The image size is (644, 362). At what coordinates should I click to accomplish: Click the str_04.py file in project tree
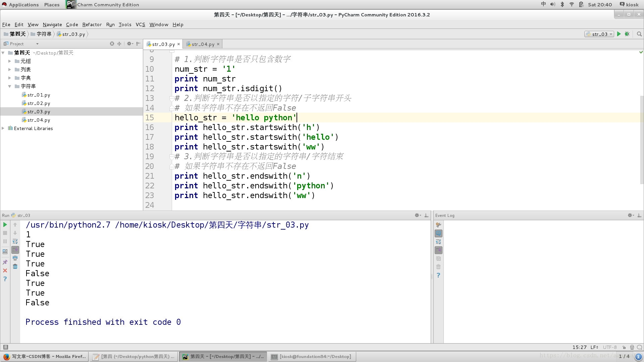point(39,120)
